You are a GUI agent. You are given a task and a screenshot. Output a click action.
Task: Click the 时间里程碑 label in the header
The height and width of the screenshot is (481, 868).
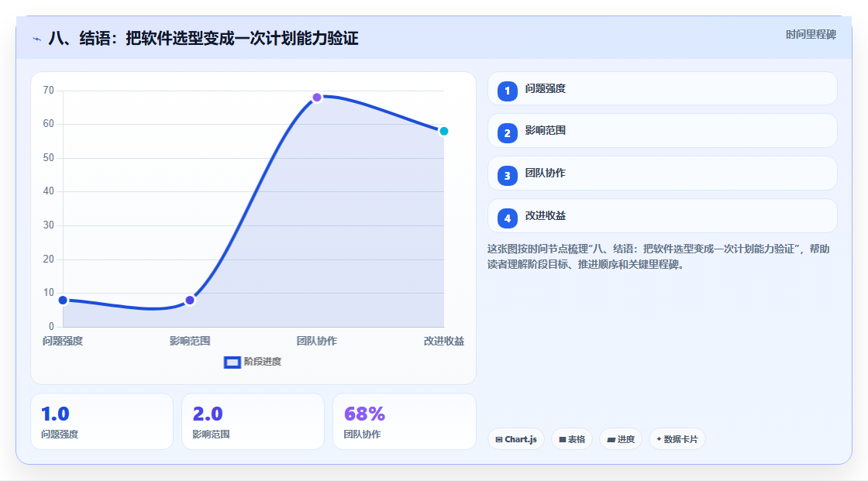click(x=811, y=34)
